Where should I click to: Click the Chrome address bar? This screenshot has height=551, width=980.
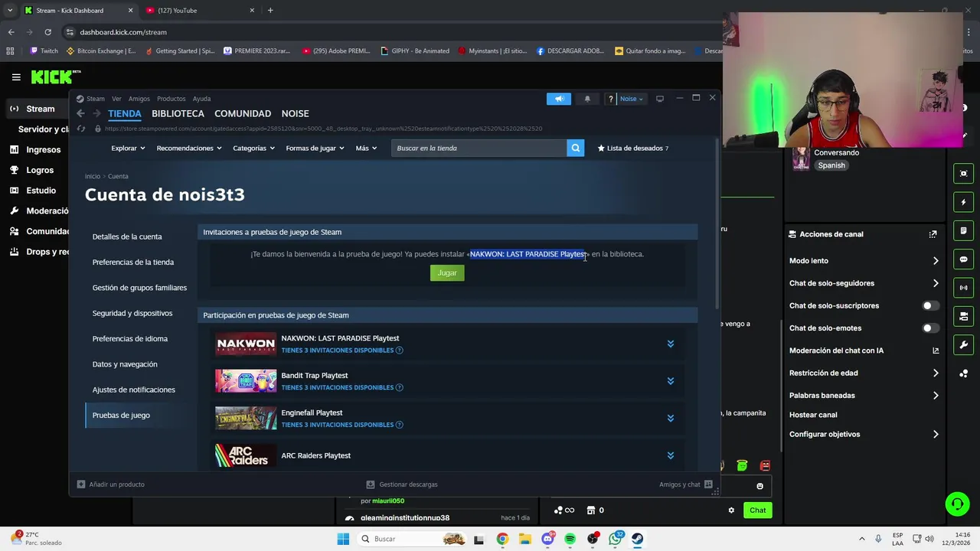[x=390, y=32]
